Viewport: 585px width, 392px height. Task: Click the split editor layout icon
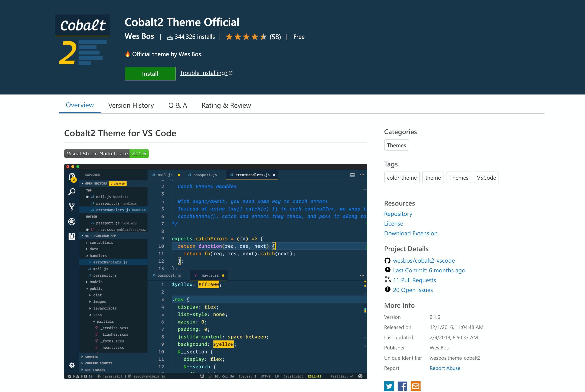pyautogui.click(x=352, y=175)
